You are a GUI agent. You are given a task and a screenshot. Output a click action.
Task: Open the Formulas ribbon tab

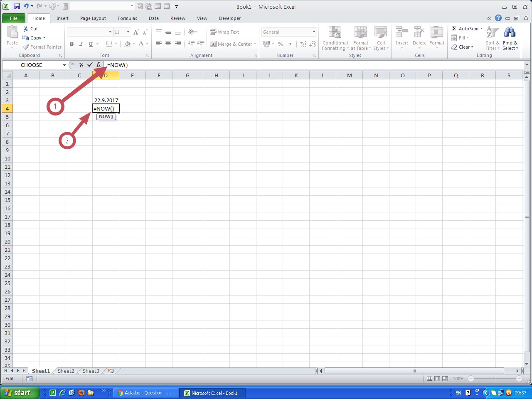click(x=127, y=18)
